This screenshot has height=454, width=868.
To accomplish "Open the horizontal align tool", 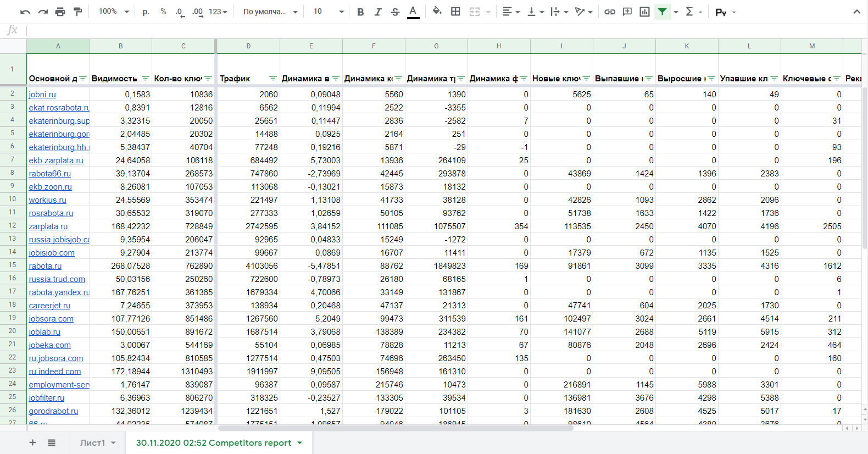I will pos(511,12).
